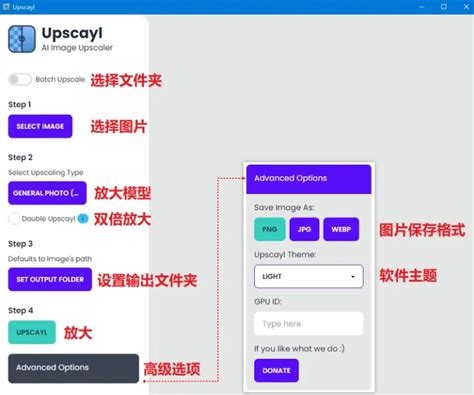Choose PNG as save format
The width and height of the screenshot is (474, 395).
click(x=270, y=229)
